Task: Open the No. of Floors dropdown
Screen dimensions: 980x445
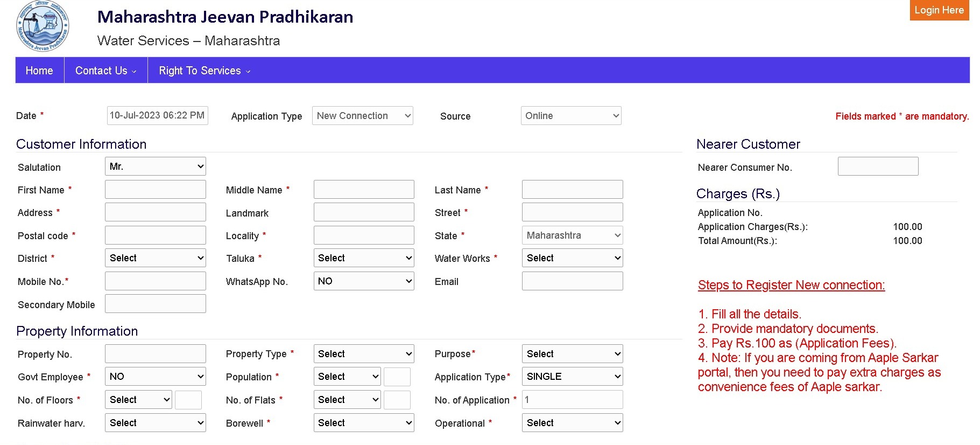Action: [138, 400]
